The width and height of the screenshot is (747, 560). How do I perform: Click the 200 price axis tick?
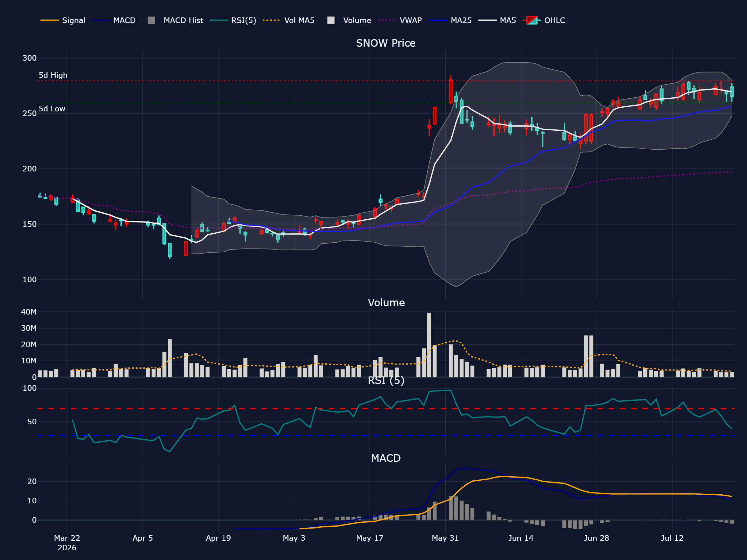pyautogui.click(x=30, y=169)
